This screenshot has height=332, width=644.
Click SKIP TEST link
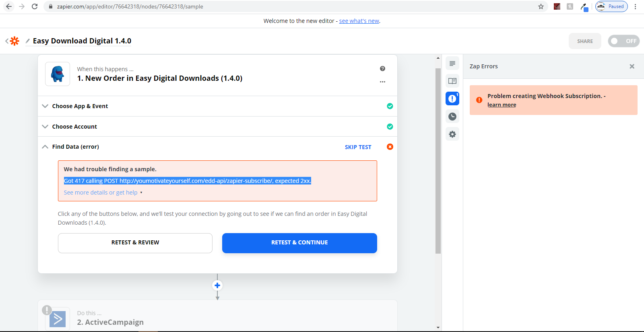[358, 147]
